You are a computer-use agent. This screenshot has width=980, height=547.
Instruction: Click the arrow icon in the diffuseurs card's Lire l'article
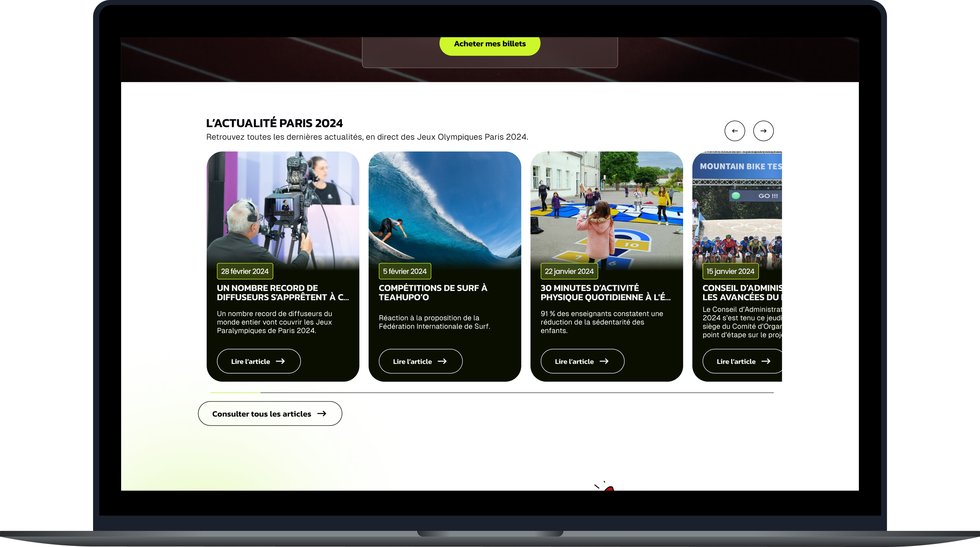click(x=280, y=361)
